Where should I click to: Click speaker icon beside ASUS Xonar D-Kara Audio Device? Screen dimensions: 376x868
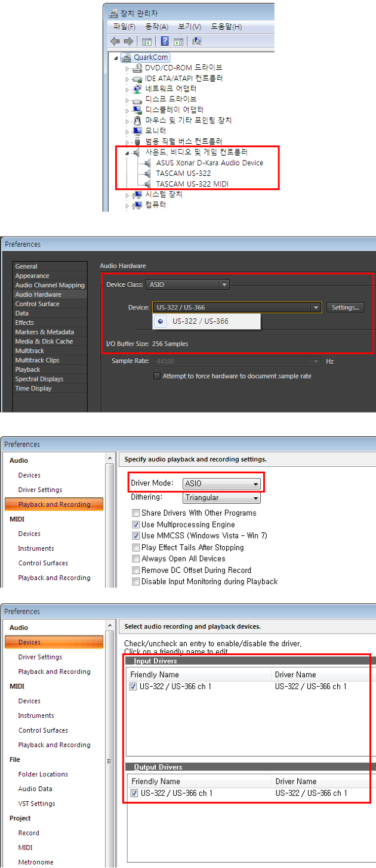click(x=149, y=163)
